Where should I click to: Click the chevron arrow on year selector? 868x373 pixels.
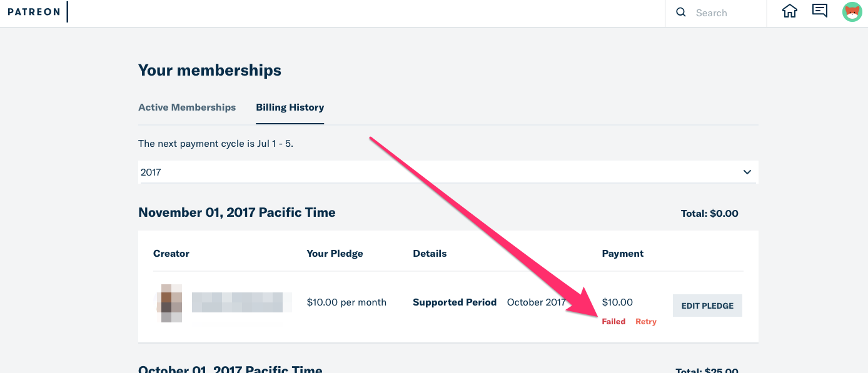pyautogui.click(x=747, y=172)
